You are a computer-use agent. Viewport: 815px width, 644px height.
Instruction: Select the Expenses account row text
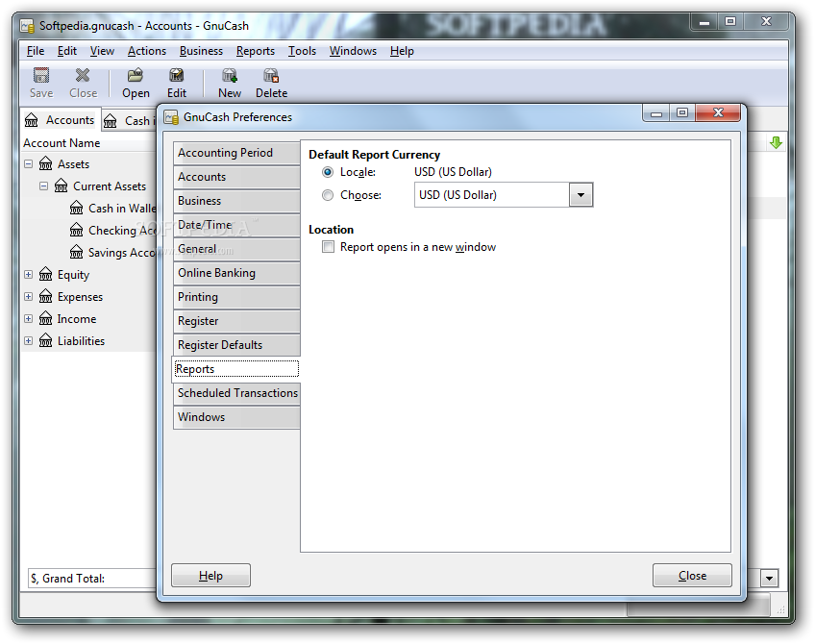point(80,297)
